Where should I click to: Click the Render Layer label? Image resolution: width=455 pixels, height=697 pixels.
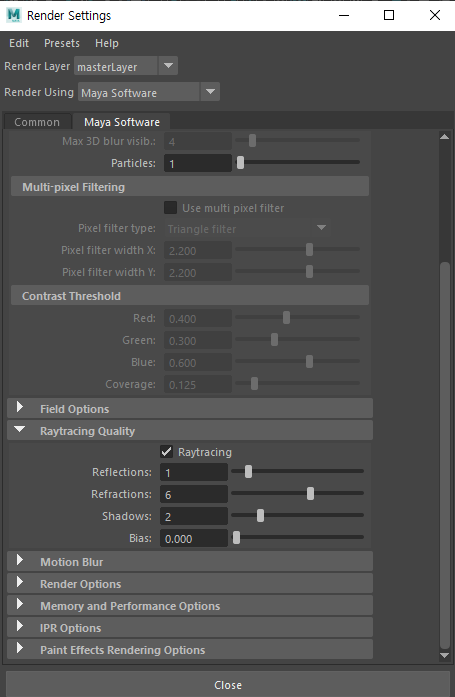coord(37,66)
